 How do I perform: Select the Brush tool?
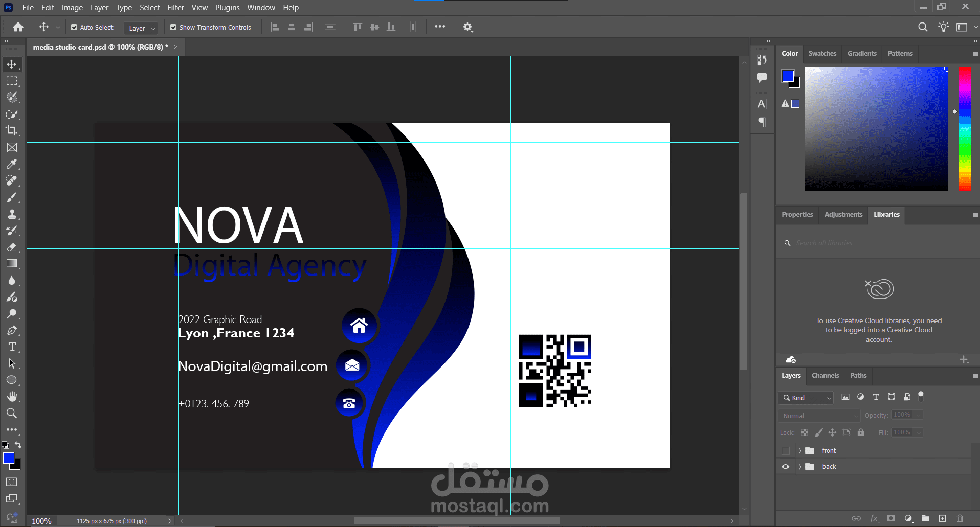tap(12, 197)
